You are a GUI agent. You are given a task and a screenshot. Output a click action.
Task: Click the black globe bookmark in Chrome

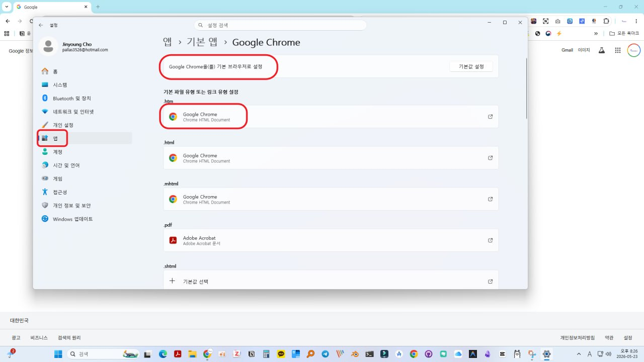click(x=537, y=34)
